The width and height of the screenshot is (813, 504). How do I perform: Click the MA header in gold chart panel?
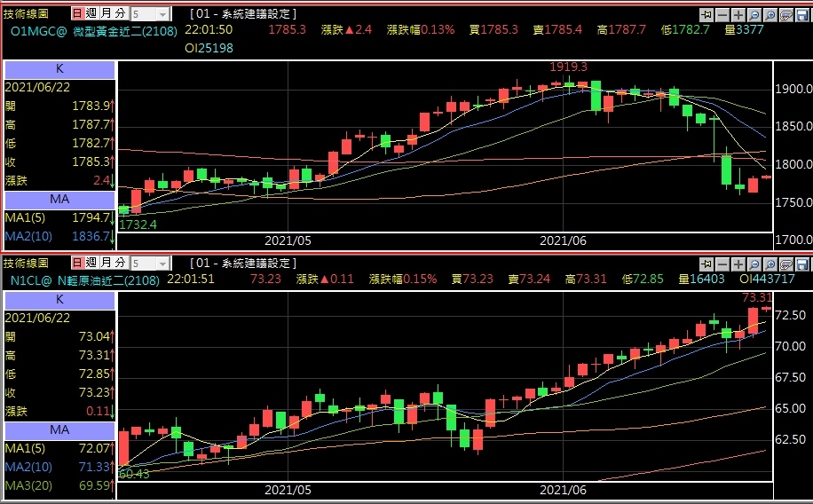coord(59,200)
